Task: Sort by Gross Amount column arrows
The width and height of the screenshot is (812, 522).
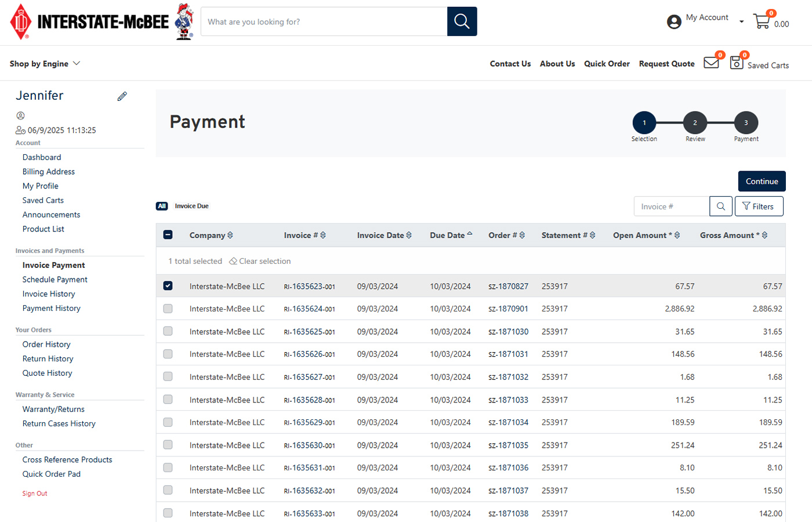Action: click(764, 235)
